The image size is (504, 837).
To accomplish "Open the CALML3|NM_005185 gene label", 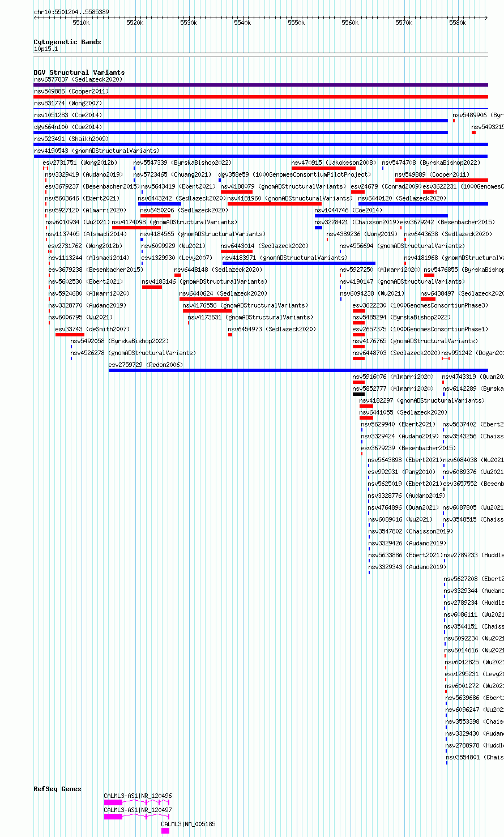I will 188,824.
